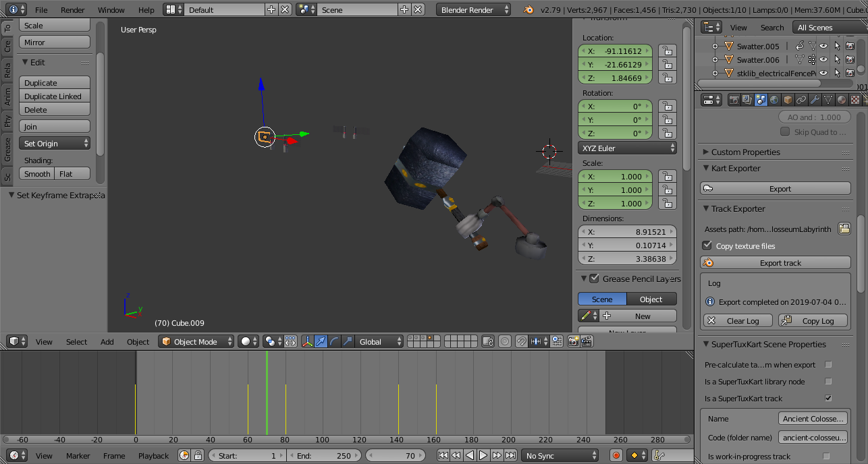
Task: Open the Object Mode dropdown
Action: point(196,342)
